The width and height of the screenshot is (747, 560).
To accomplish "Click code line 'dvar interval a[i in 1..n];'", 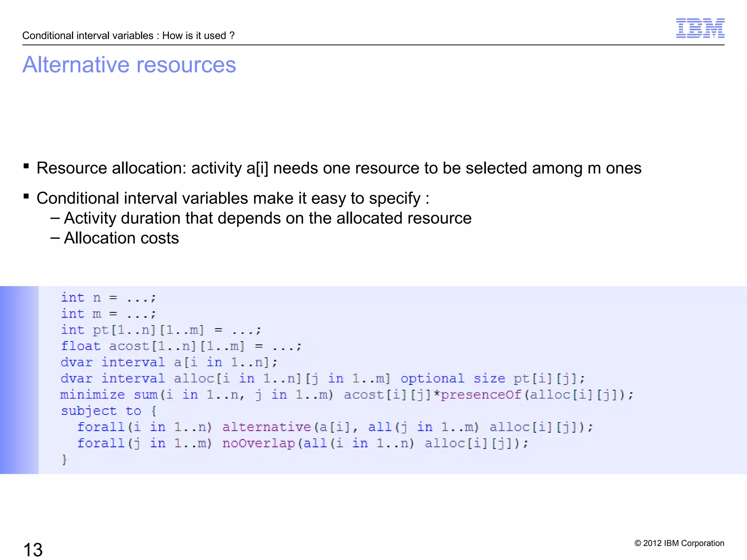I will tap(169, 362).
